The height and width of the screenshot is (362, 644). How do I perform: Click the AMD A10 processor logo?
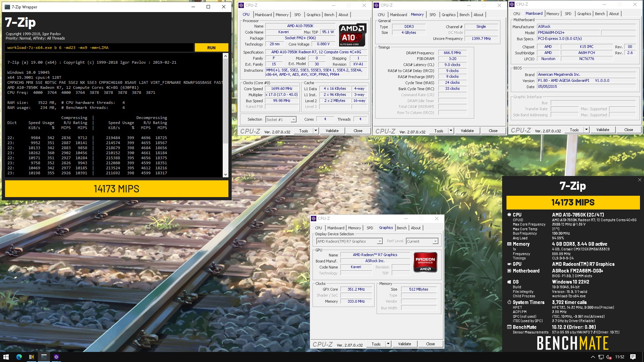(x=353, y=35)
